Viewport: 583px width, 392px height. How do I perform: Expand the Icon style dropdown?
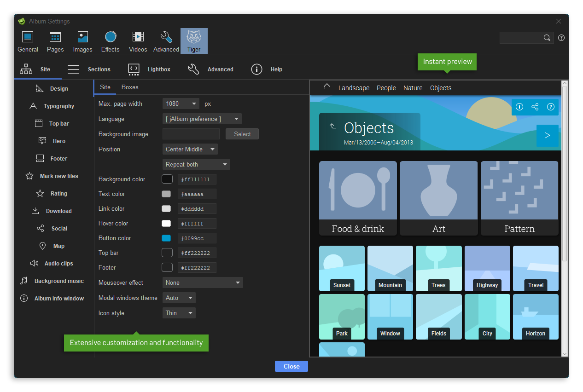179,313
